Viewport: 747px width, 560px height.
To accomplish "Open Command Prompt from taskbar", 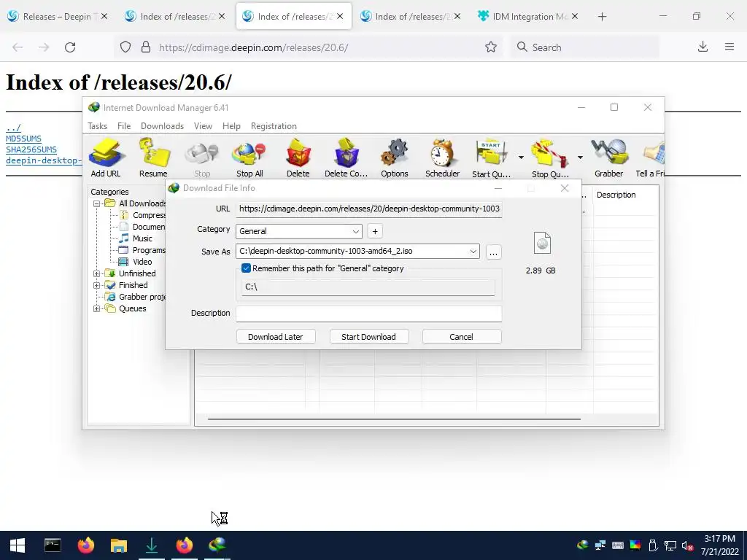I will click(x=53, y=545).
